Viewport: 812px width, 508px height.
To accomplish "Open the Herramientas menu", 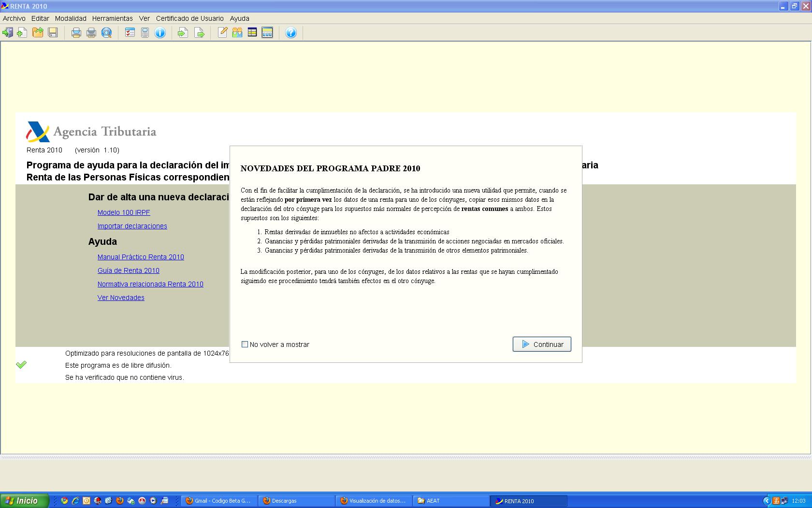I will (112, 18).
